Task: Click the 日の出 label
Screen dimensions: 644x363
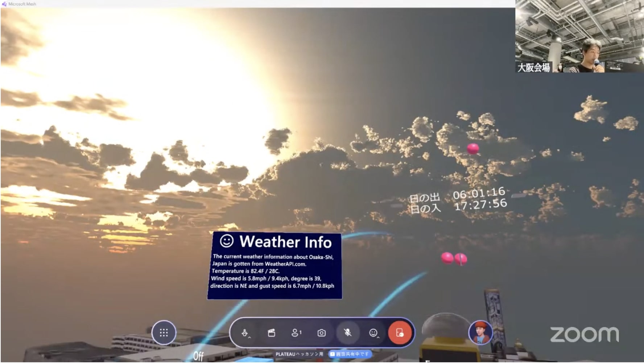Action: click(424, 198)
